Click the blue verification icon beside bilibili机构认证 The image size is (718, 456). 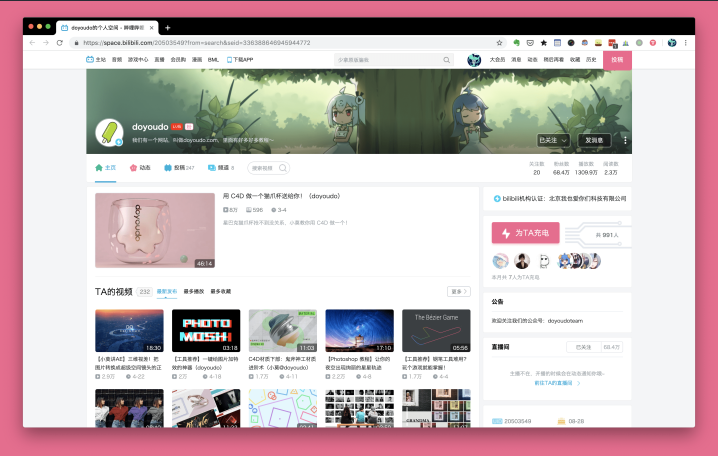coord(497,199)
